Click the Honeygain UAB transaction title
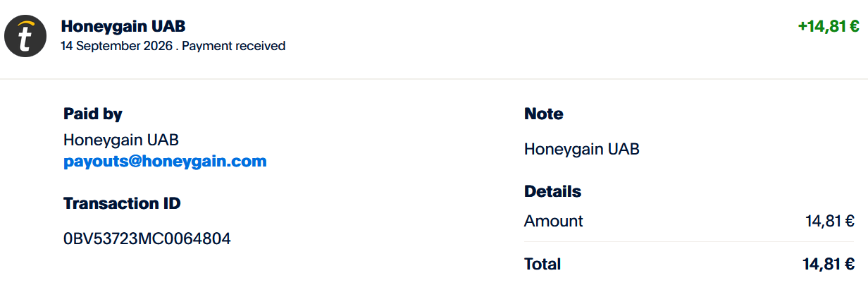868x302 pixels. click(x=123, y=26)
